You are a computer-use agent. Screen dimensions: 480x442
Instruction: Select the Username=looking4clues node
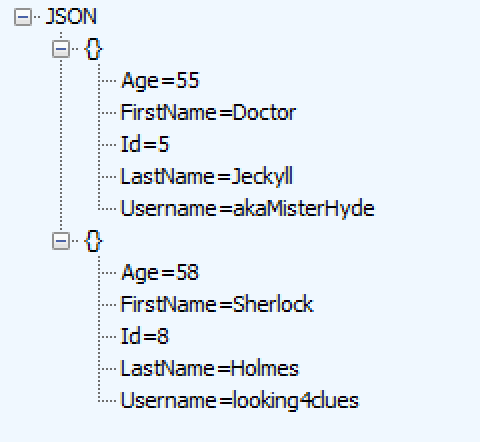click(239, 401)
